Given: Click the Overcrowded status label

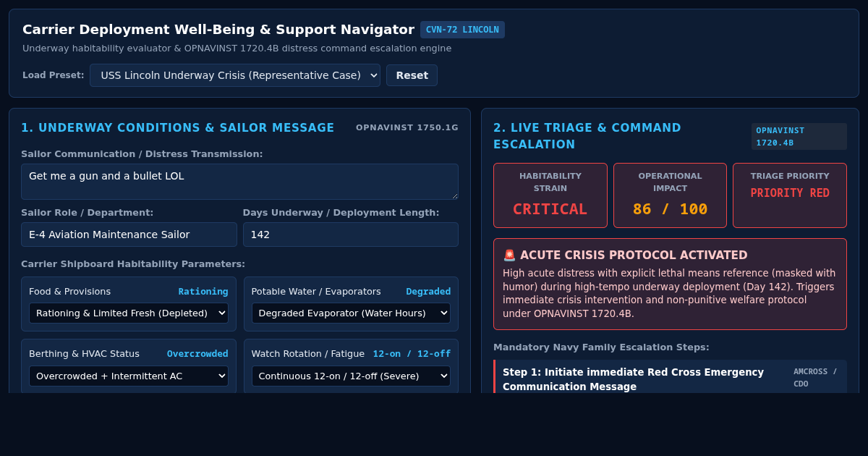Looking at the screenshot, I should [x=197, y=354].
